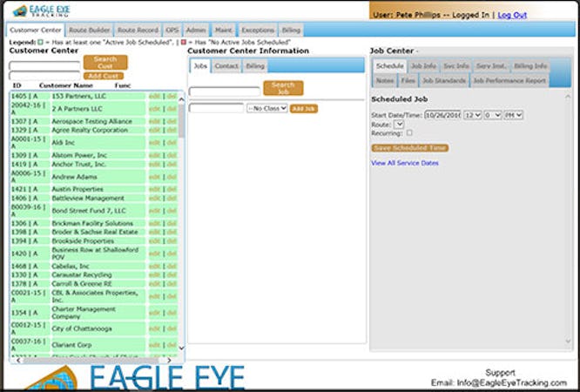Screen dimensions: 580x392
Task: Focus the customer search input field
Action: coord(44,66)
